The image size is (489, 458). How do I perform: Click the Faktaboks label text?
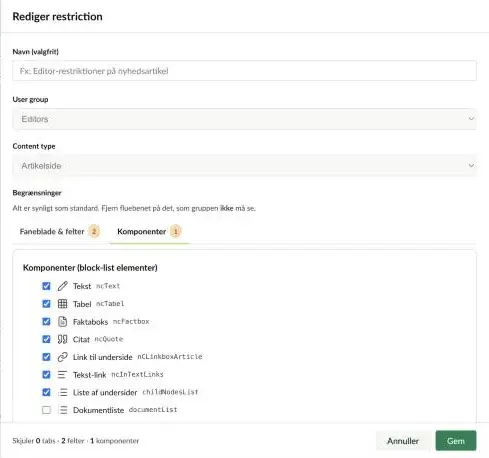tap(90, 322)
